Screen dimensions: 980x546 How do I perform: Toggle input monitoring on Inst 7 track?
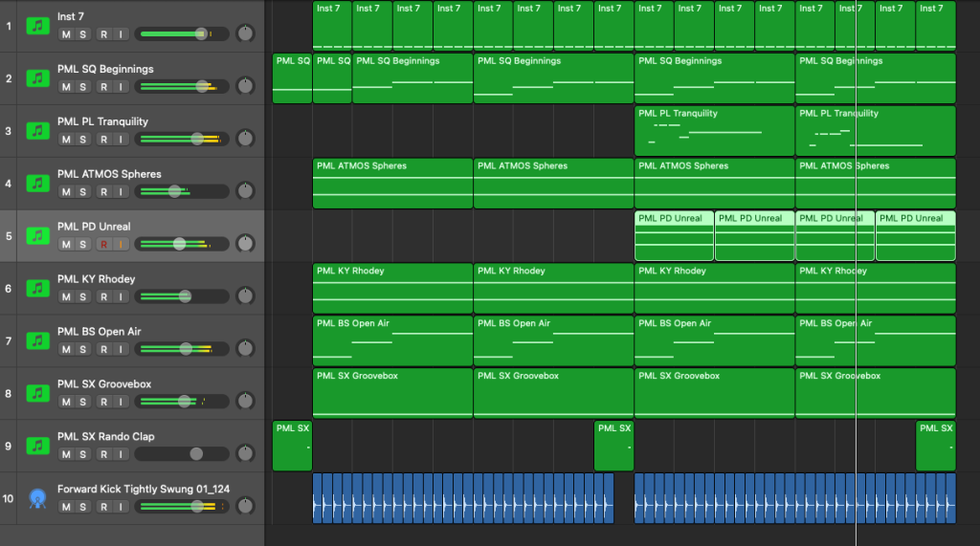click(x=121, y=34)
